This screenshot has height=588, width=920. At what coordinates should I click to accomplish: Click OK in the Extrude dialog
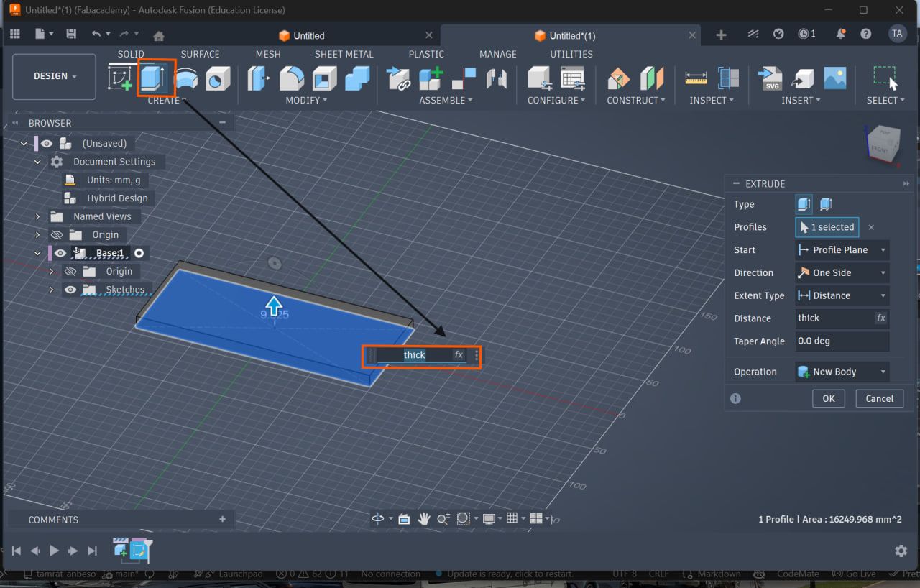pyautogui.click(x=828, y=398)
